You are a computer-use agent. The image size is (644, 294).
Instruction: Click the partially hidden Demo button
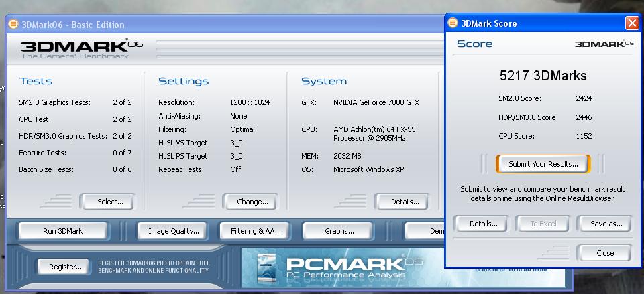coord(425,231)
